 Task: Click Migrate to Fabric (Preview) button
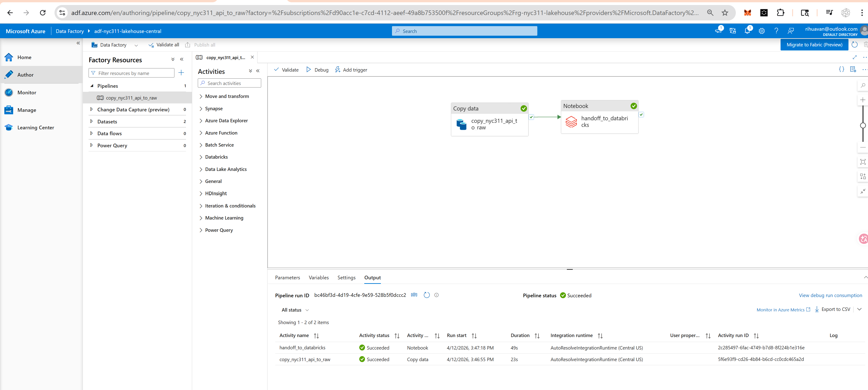coord(814,45)
